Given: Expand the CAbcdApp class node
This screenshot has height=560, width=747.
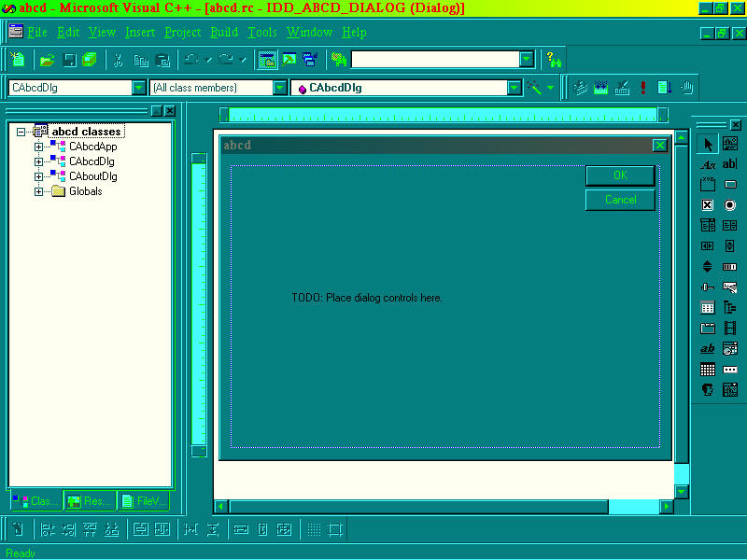Looking at the screenshot, I should point(39,147).
